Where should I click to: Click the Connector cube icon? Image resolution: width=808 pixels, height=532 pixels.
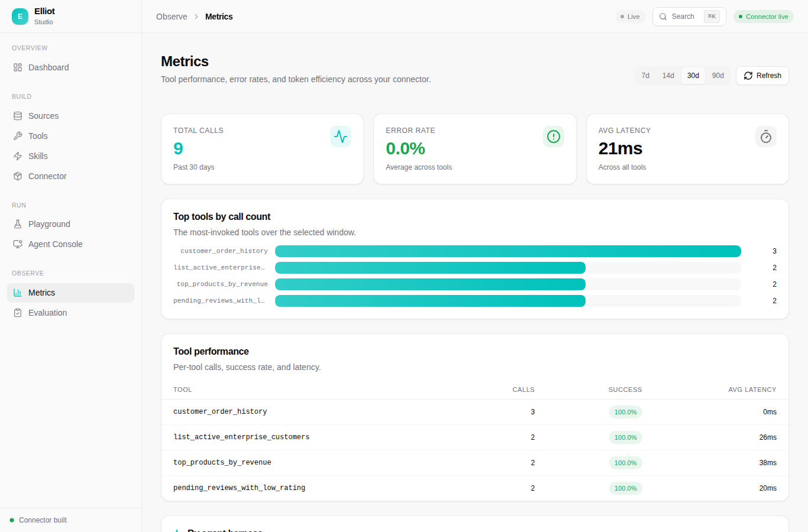click(x=18, y=176)
